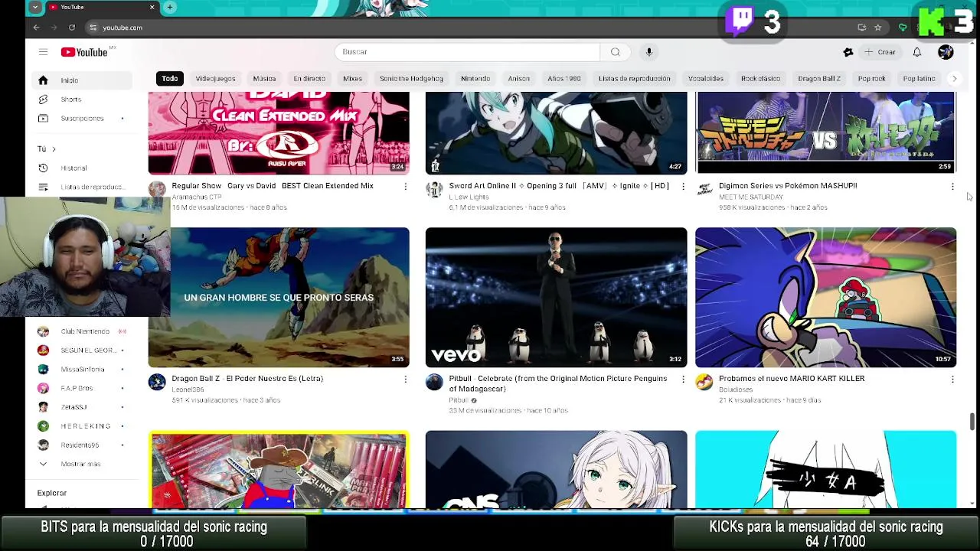Open Listas de reproducción in sidebar

click(x=83, y=187)
